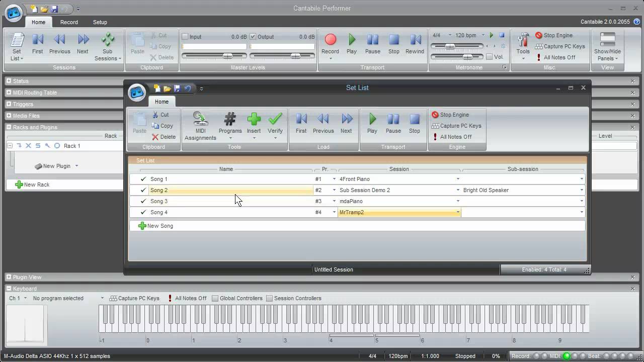The height and width of the screenshot is (362, 644).
Task: Click Capture PC Keys in Set List Engine group
Action: pos(457,126)
